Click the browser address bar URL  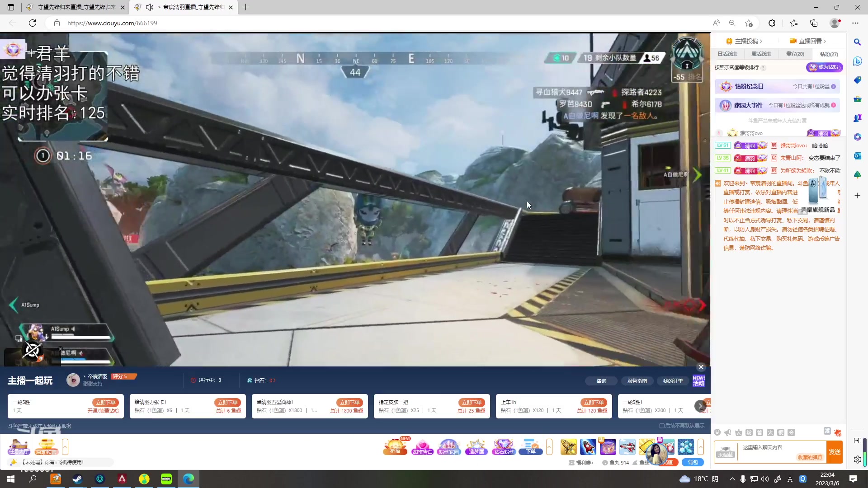[112, 23]
